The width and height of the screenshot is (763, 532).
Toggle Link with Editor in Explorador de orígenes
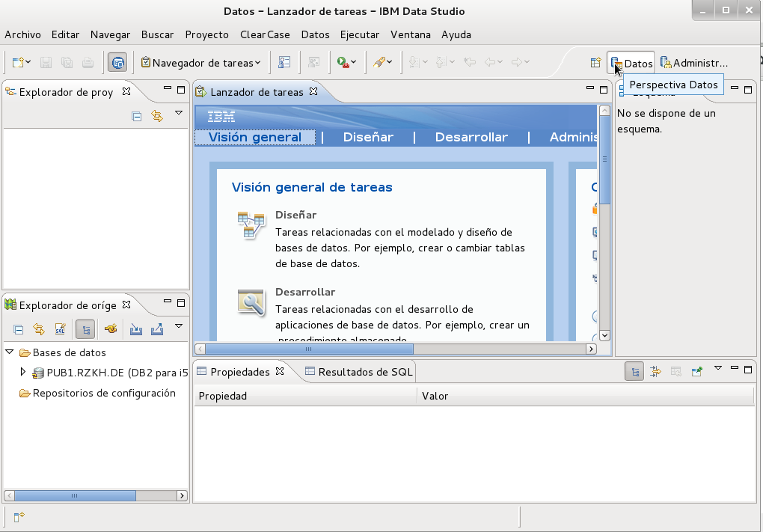pos(39,329)
